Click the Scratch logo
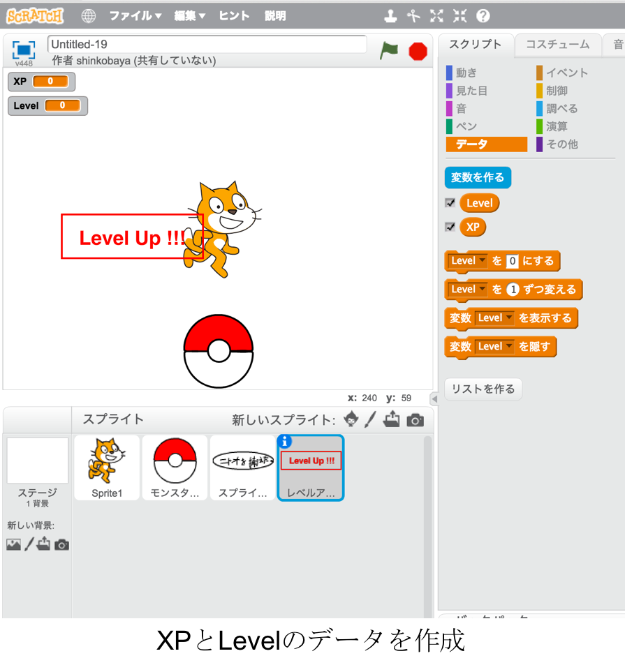 coord(35,16)
